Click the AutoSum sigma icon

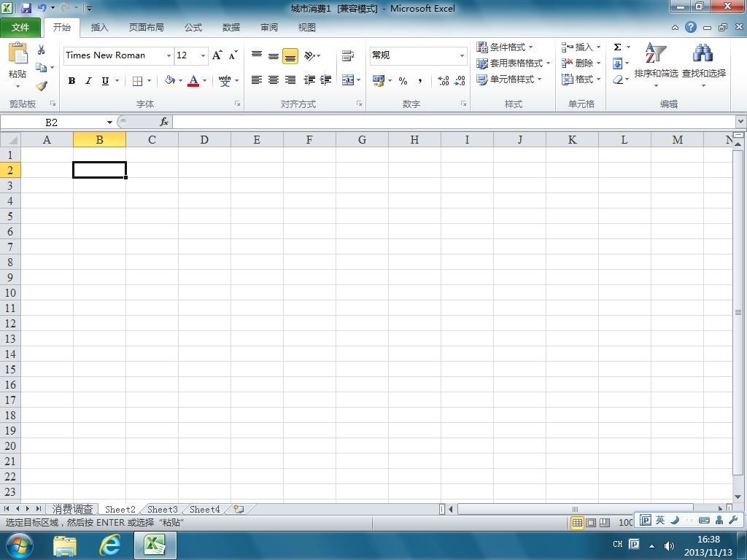point(617,47)
